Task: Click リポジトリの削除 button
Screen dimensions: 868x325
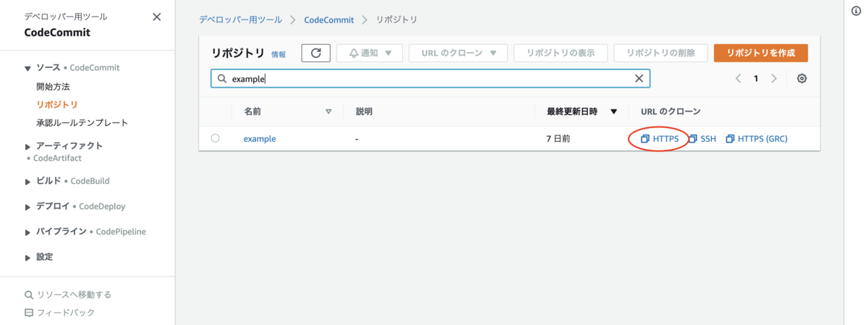Action: pos(661,53)
